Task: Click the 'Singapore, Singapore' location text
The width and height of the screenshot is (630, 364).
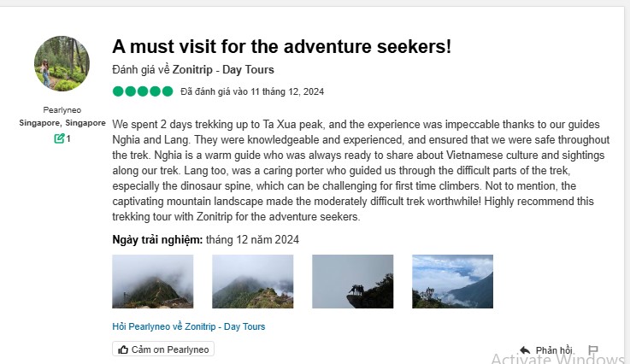Action: pyautogui.click(x=62, y=123)
